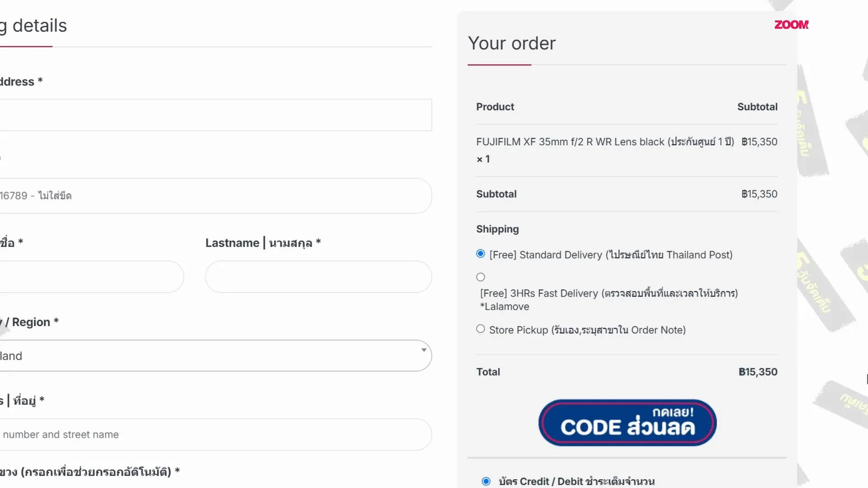Open the Country / Region dropdown arrow
Viewport: 868px width, 488px height.
tap(424, 350)
